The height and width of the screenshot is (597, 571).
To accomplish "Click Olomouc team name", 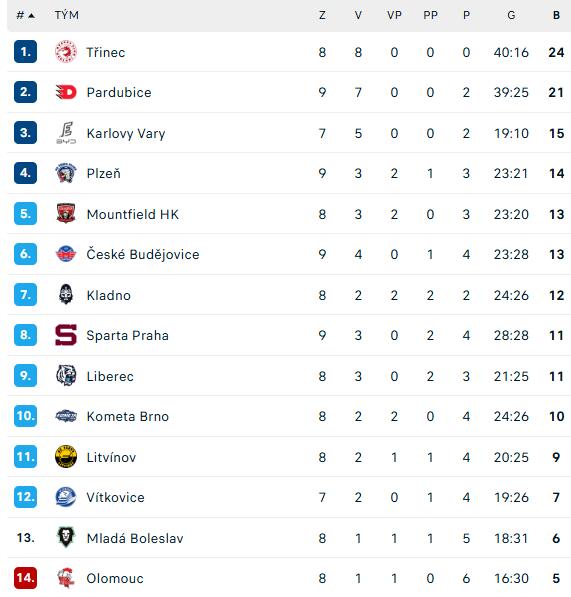I will pyautogui.click(x=115, y=578).
